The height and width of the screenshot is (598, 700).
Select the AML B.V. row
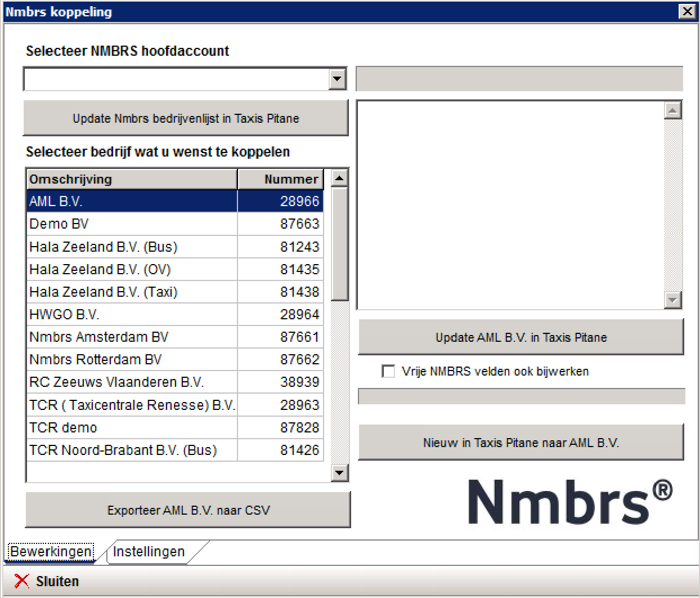[175, 201]
